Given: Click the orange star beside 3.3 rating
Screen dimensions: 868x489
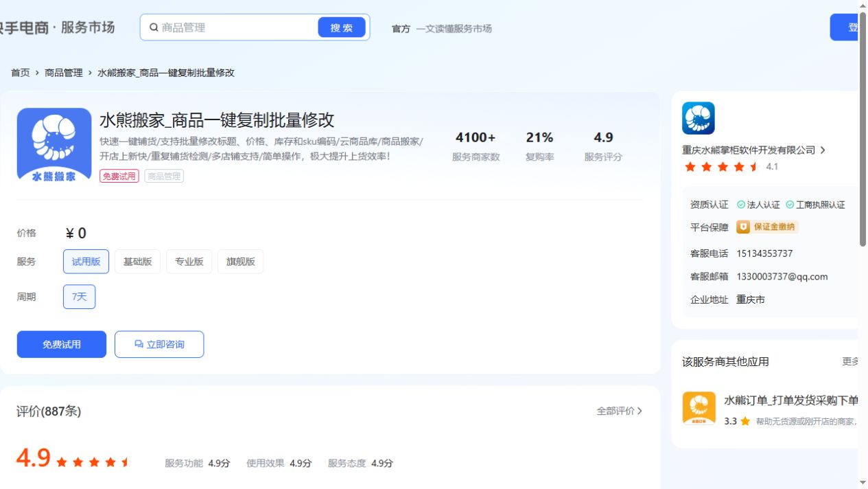Looking at the screenshot, I should [745, 421].
